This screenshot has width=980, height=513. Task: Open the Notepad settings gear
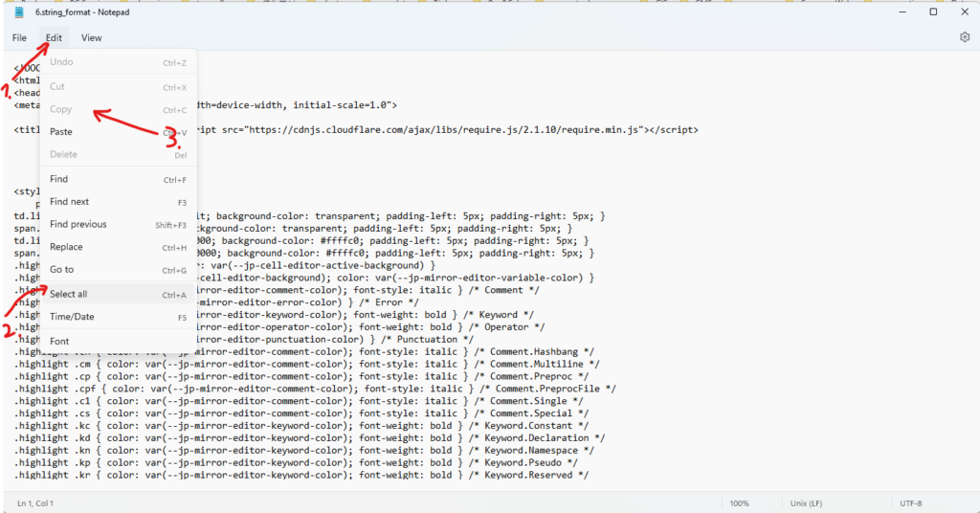pos(965,37)
